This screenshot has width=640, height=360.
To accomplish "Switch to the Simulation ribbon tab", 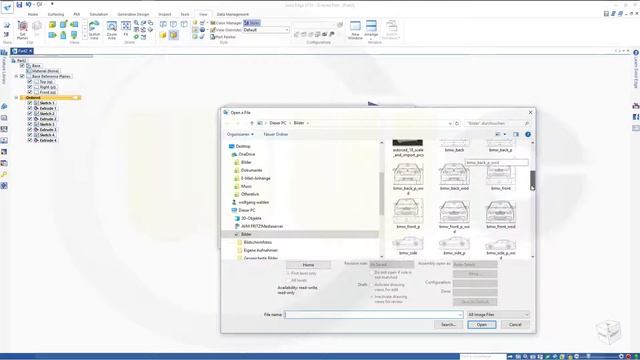I will pos(98,14).
